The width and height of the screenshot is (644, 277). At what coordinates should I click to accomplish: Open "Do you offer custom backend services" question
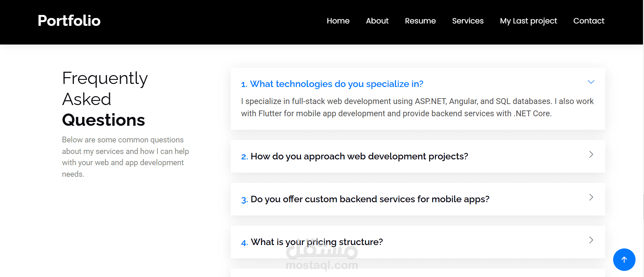tap(370, 199)
